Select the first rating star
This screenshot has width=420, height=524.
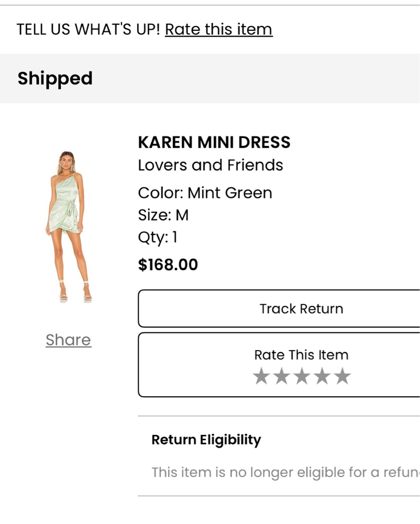pos(261,376)
